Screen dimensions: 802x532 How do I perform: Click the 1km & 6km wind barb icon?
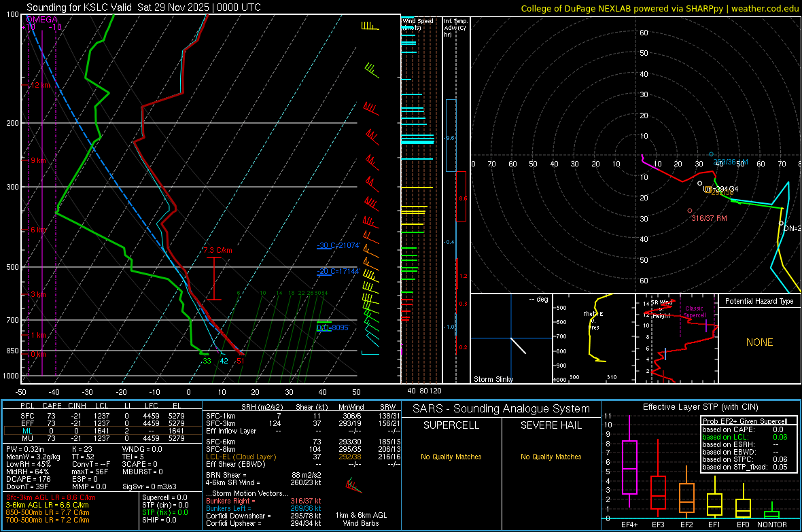pyautogui.click(x=353, y=485)
